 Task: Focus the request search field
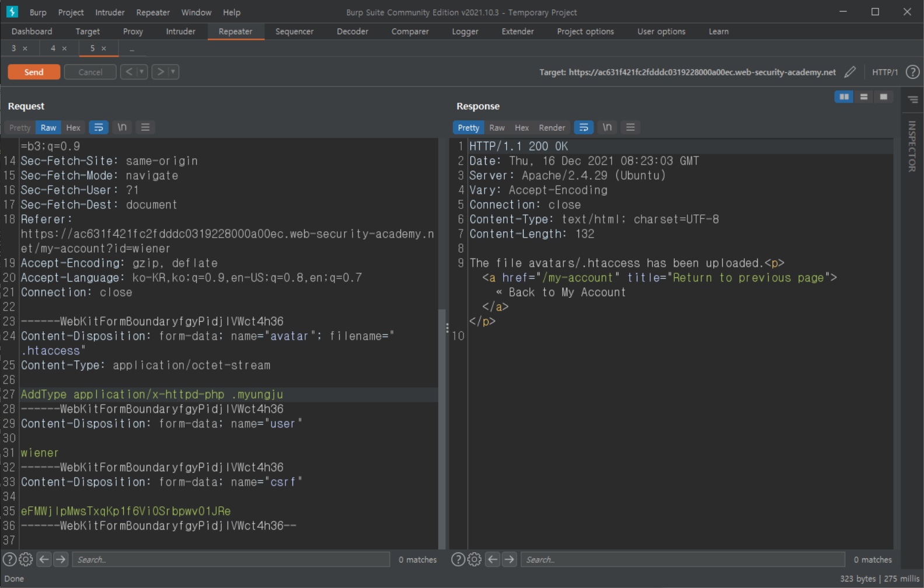point(231,559)
